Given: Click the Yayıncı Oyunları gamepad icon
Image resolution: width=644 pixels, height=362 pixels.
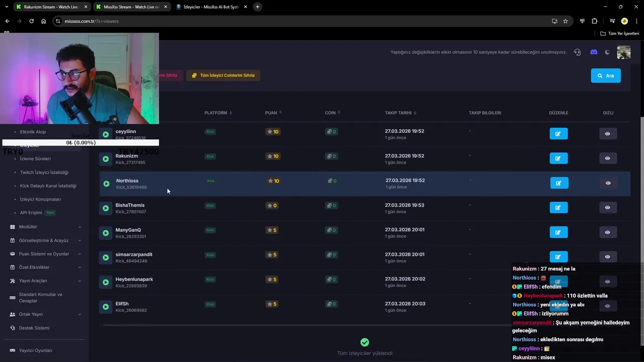Looking at the screenshot, I should [13, 350].
